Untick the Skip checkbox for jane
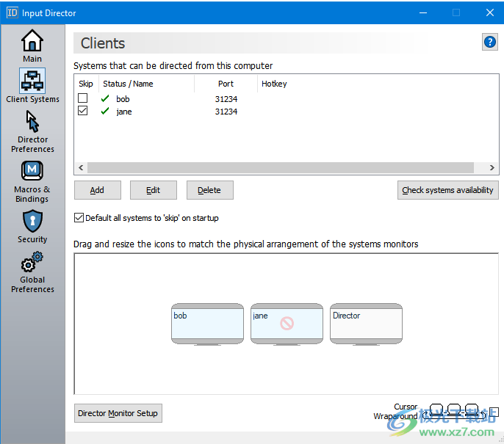The height and width of the screenshot is (444, 504). [82, 111]
